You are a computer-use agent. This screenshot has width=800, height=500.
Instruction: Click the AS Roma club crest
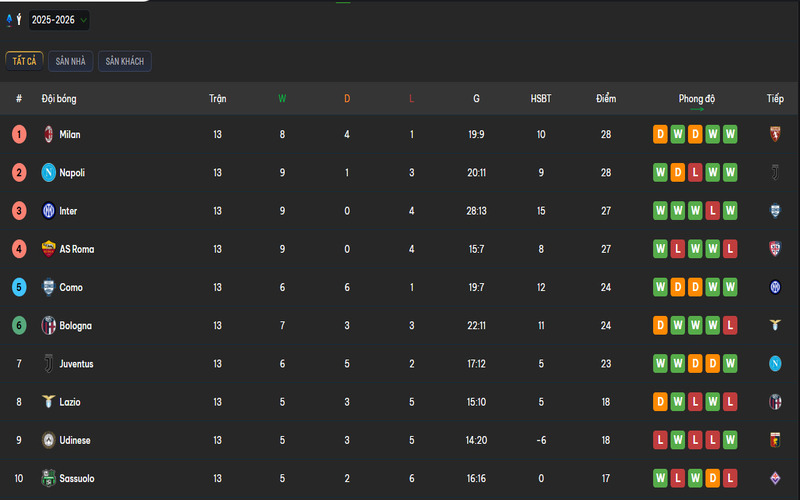coord(47,249)
